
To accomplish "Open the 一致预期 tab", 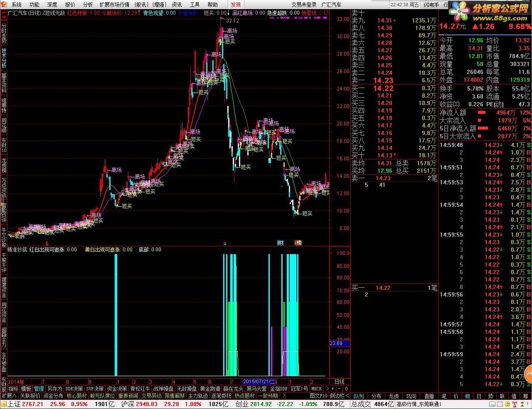I will tap(268, 396).
